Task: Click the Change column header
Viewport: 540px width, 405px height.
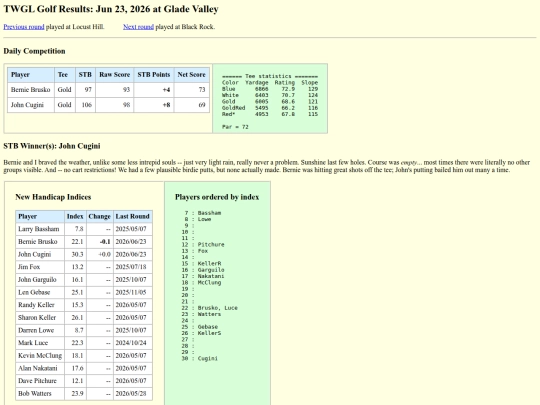Action: pyautogui.click(x=100, y=217)
